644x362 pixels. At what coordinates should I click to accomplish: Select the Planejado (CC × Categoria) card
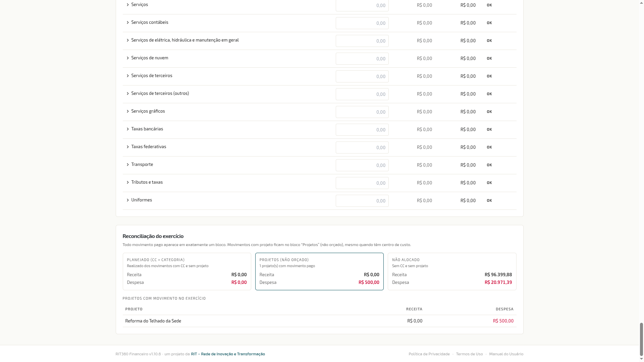(187, 271)
